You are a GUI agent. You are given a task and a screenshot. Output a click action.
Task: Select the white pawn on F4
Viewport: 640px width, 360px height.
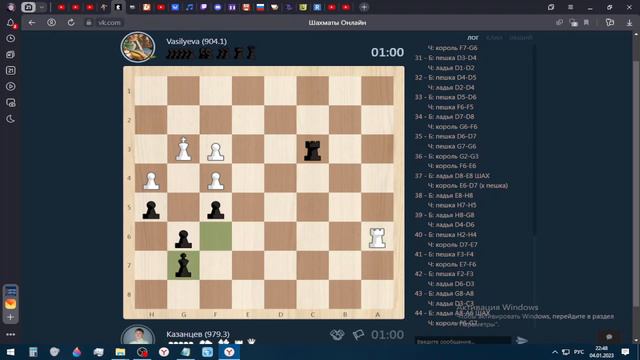(x=216, y=181)
